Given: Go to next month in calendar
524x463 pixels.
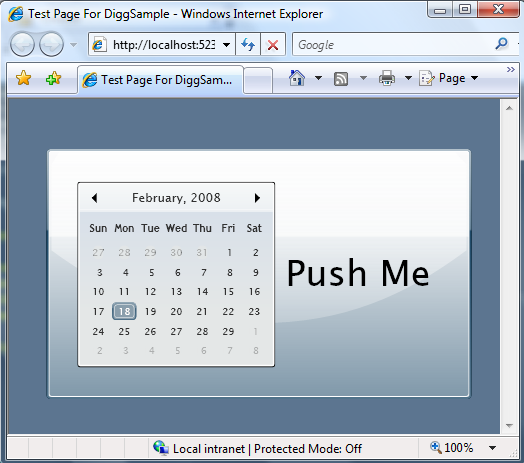Looking at the screenshot, I should click(257, 198).
